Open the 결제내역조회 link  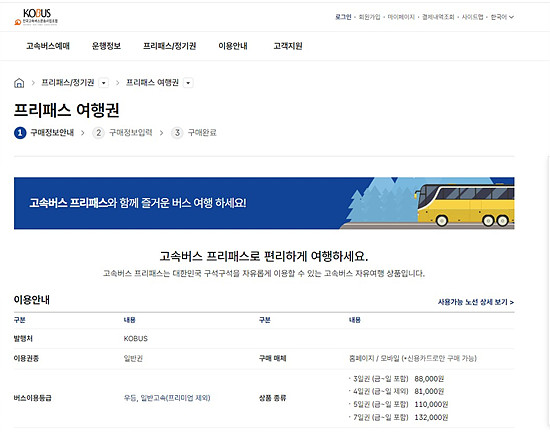tap(438, 17)
